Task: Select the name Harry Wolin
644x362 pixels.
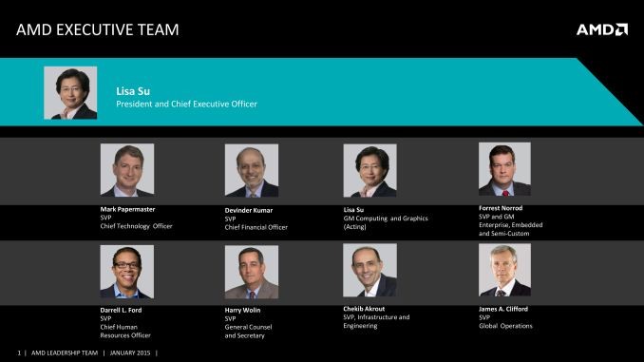Action: (x=242, y=311)
